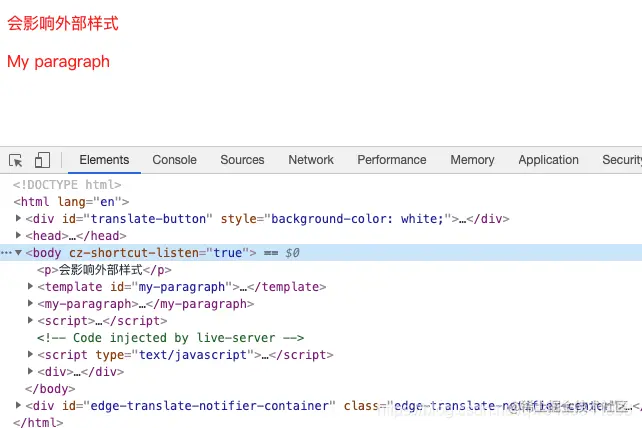Expand the template my-paragraph node
The image size is (642, 428).
[x=30, y=286]
